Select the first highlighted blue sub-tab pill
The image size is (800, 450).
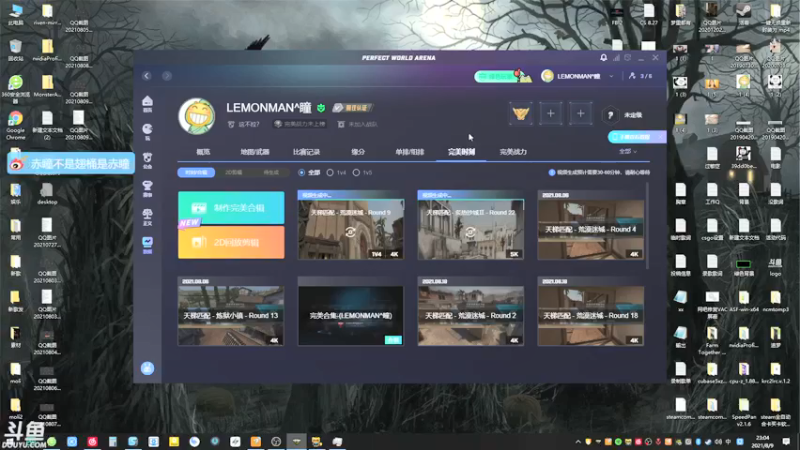(196, 172)
